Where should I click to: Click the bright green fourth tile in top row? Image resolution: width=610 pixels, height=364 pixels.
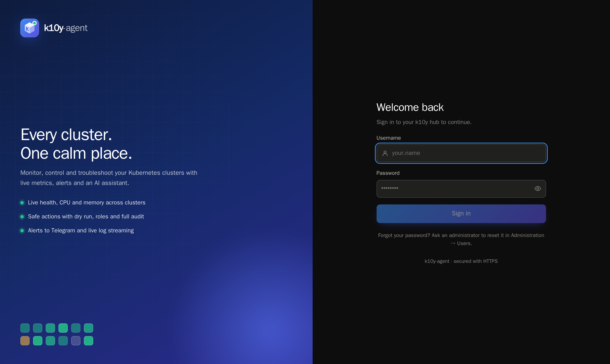(x=63, y=328)
